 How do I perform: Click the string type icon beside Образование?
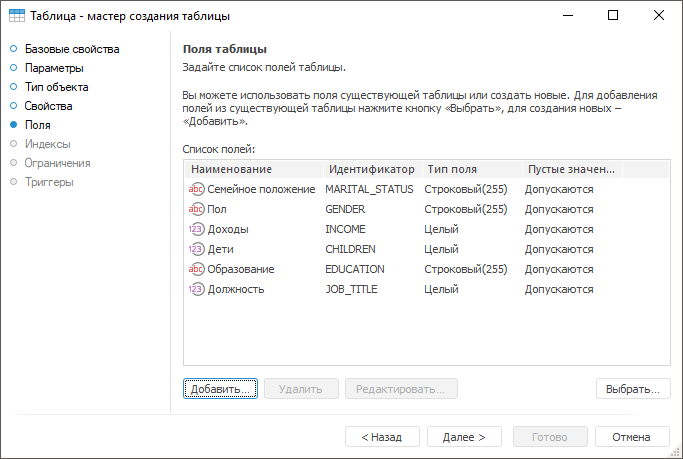click(196, 269)
